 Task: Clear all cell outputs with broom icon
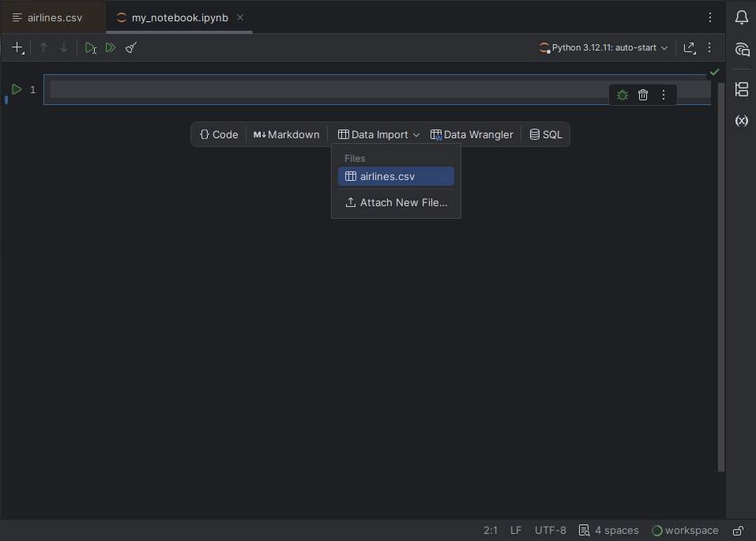tap(131, 47)
